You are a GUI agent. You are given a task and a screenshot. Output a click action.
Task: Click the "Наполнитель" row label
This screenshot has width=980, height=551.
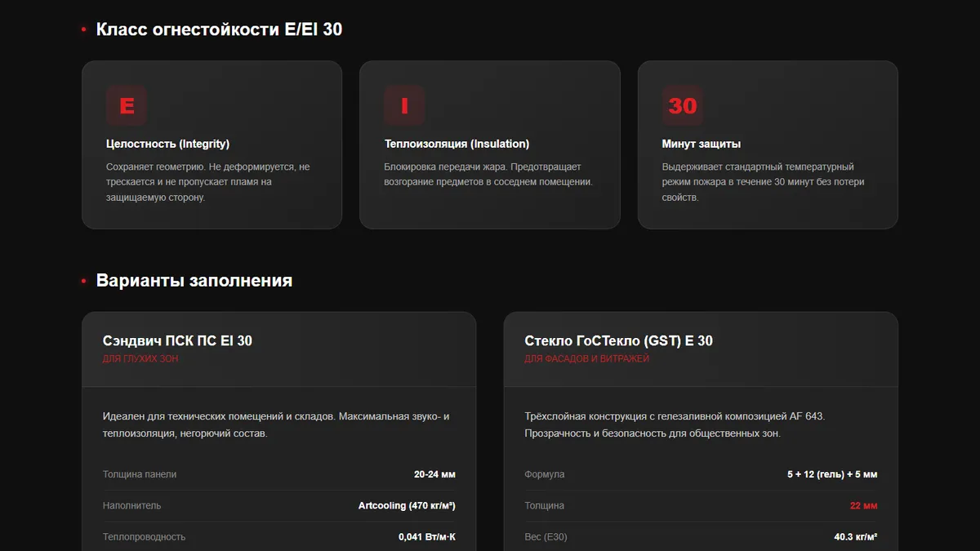coord(132,505)
